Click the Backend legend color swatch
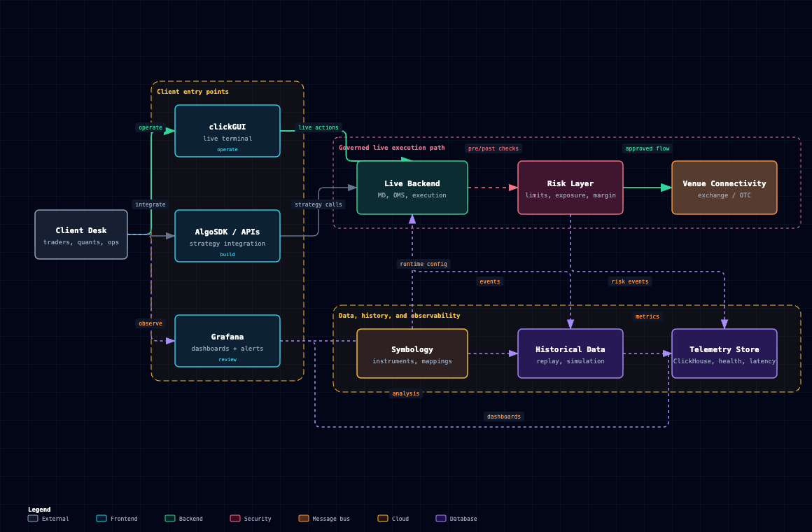The width and height of the screenshot is (812, 532). click(170, 519)
